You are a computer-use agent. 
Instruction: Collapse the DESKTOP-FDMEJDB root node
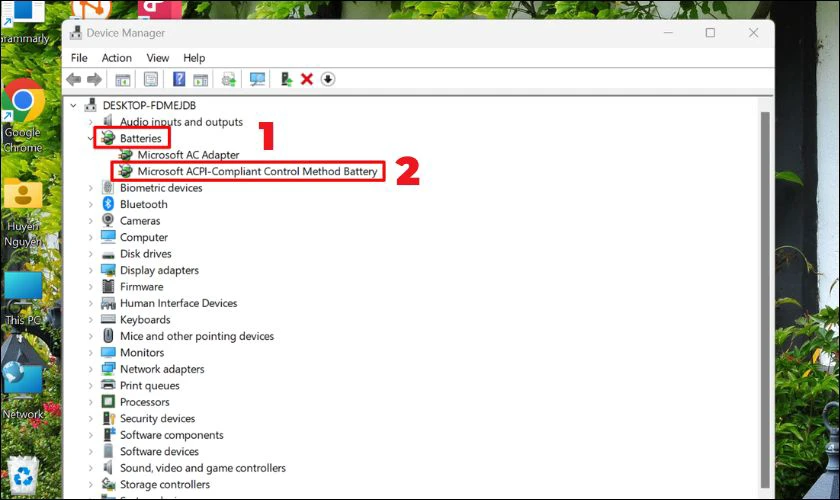[73, 106]
